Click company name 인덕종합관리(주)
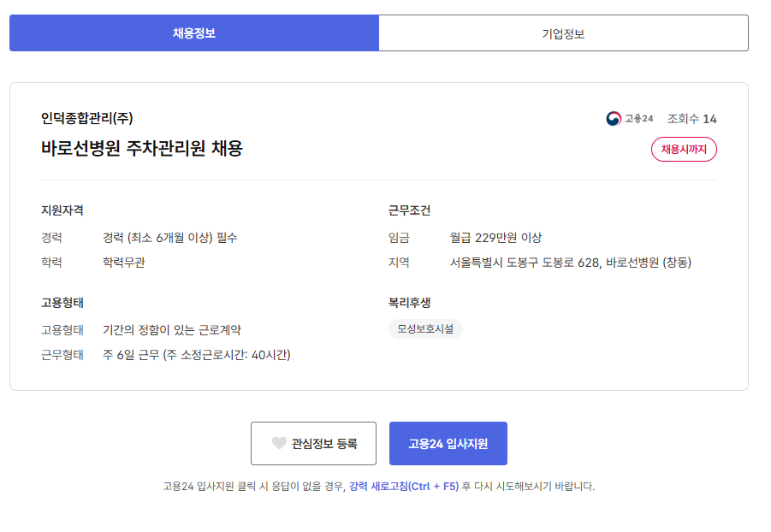The width and height of the screenshot is (771, 532). (x=87, y=118)
